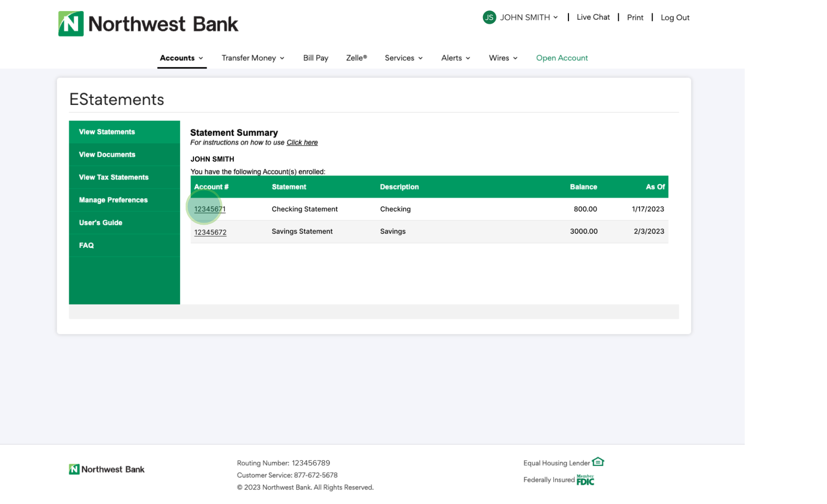Image resolution: width=827 pixels, height=504 pixels.
Task: Select View Documents in sidebar
Action: pyautogui.click(x=107, y=155)
